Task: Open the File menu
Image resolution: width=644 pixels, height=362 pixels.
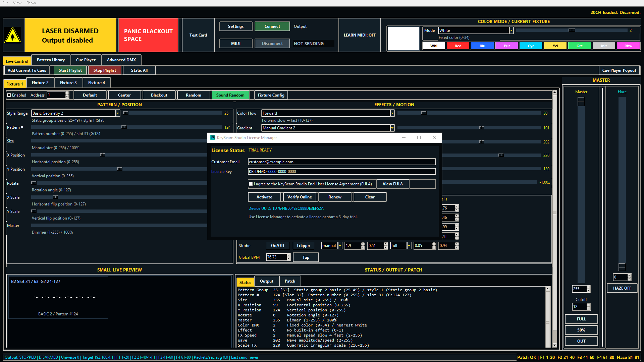Action: [x=5, y=3]
